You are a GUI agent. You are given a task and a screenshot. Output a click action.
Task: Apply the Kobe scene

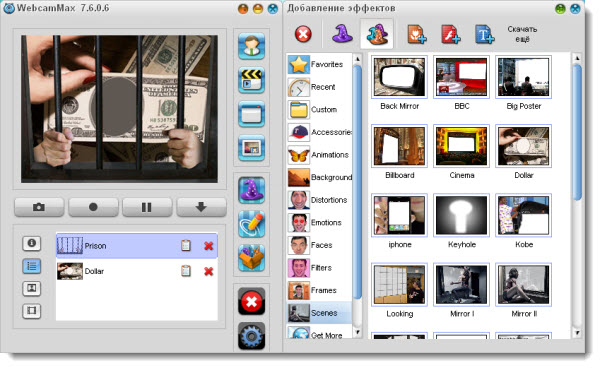(x=523, y=215)
